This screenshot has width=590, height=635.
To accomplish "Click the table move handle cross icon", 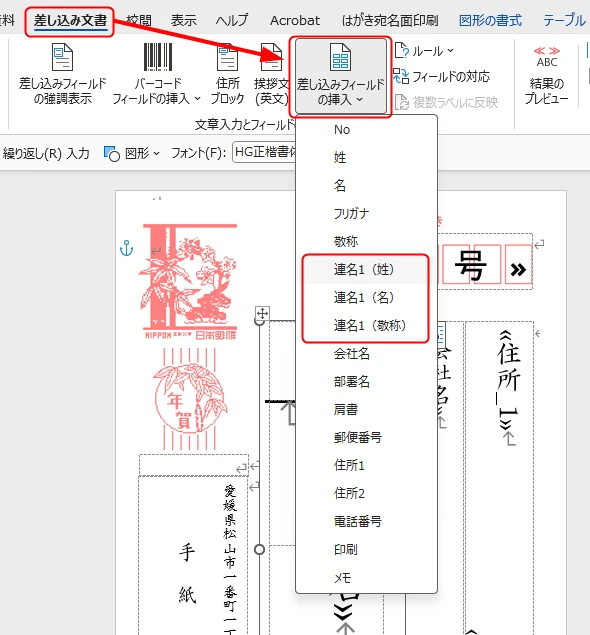I will pos(262,313).
